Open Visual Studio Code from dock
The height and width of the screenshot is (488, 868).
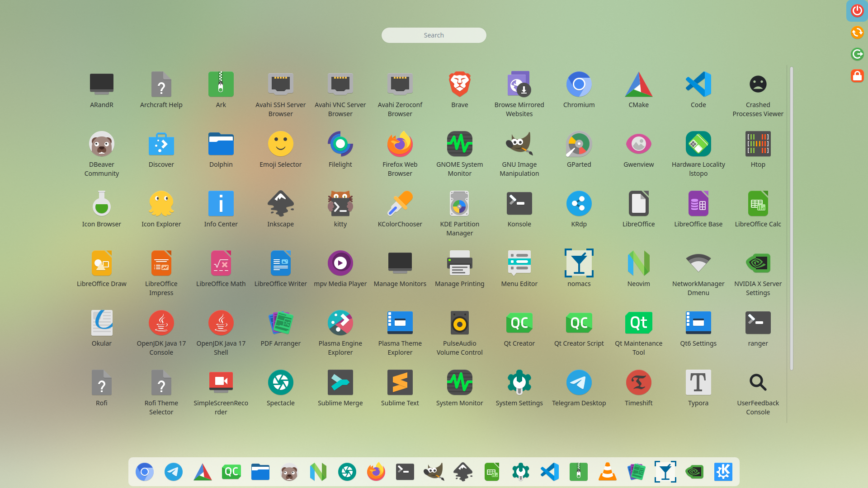(549, 472)
